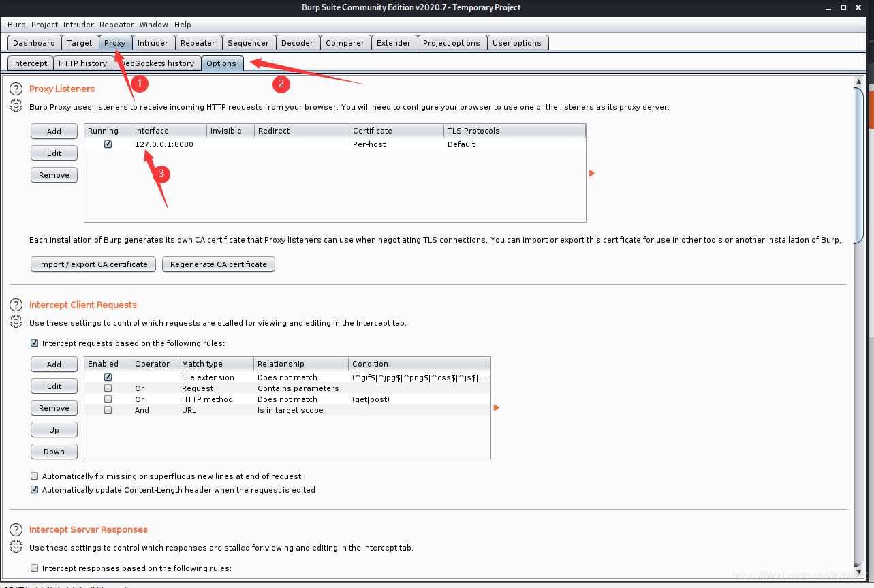Enable the Contains parameters rule checkbox
Image resolution: width=874 pixels, height=588 pixels.
pyautogui.click(x=108, y=388)
